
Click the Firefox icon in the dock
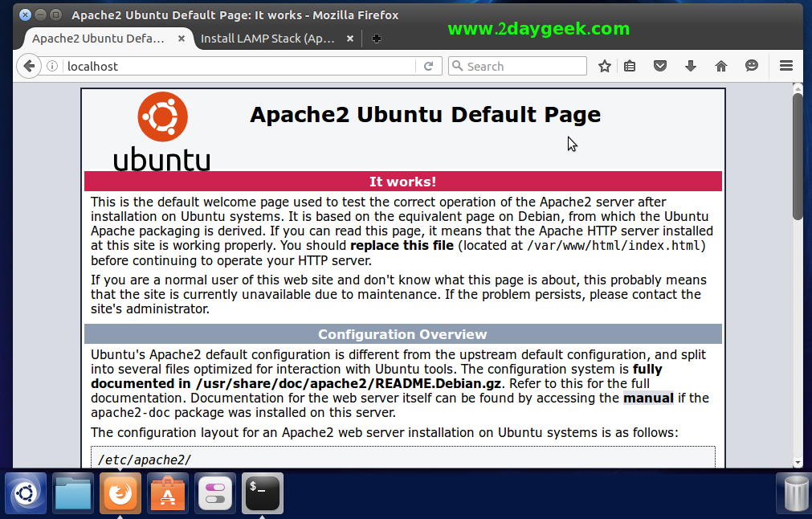pos(120,493)
